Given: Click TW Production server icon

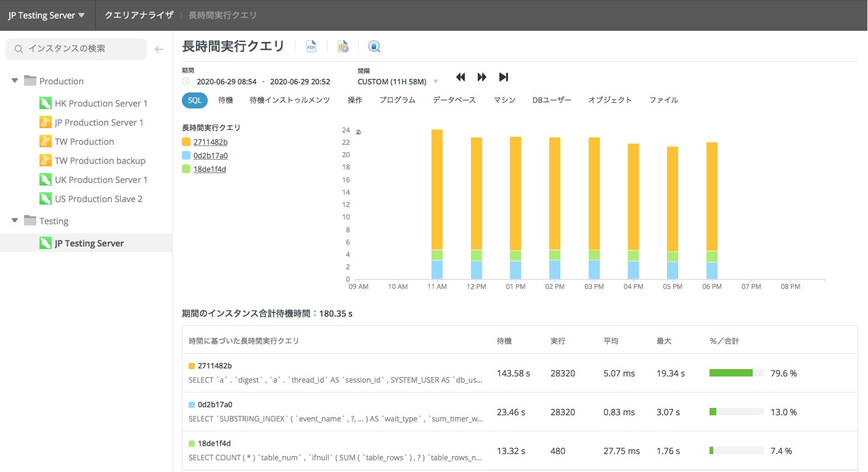Looking at the screenshot, I should 45,141.
